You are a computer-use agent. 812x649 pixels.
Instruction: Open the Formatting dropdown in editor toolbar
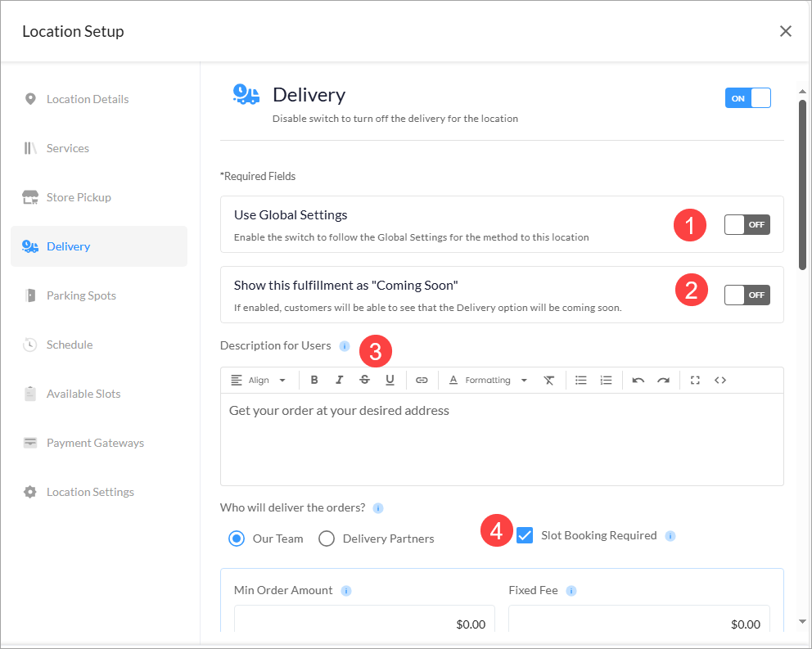point(488,381)
